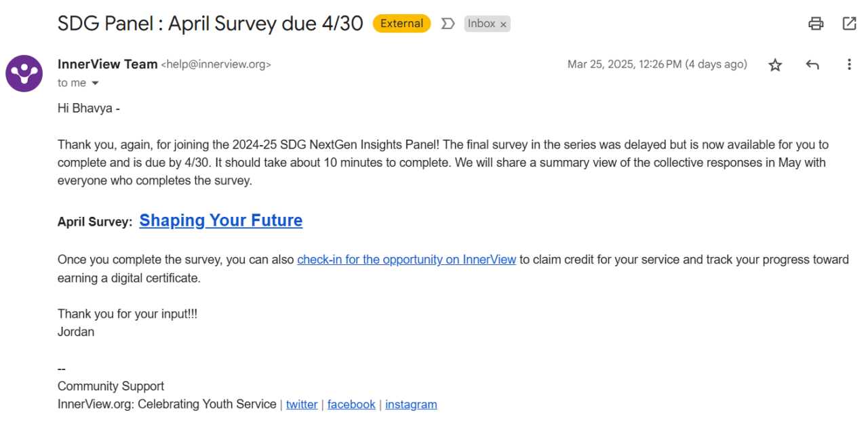
Task: Open the instagram link in signature
Action: click(411, 405)
